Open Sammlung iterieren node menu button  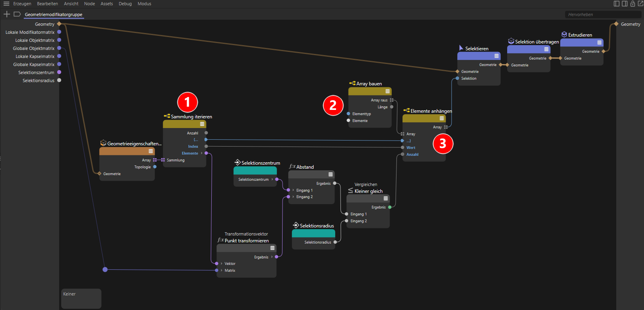tap(202, 124)
